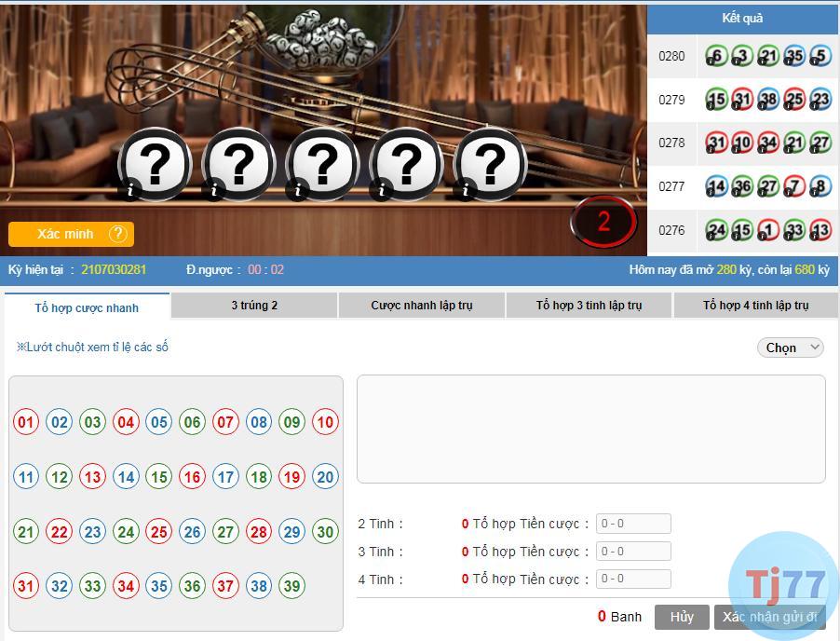Click result ball 15 in draw 0279
Image resolution: width=840 pixels, height=641 pixels.
pyautogui.click(x=716, y=99)
